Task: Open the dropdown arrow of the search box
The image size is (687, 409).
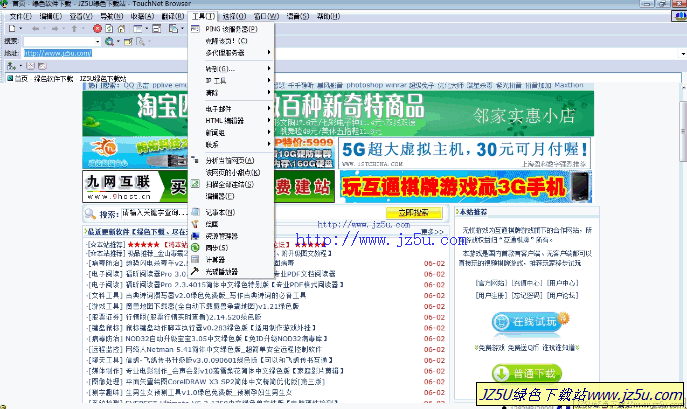Action: (97, 41)
